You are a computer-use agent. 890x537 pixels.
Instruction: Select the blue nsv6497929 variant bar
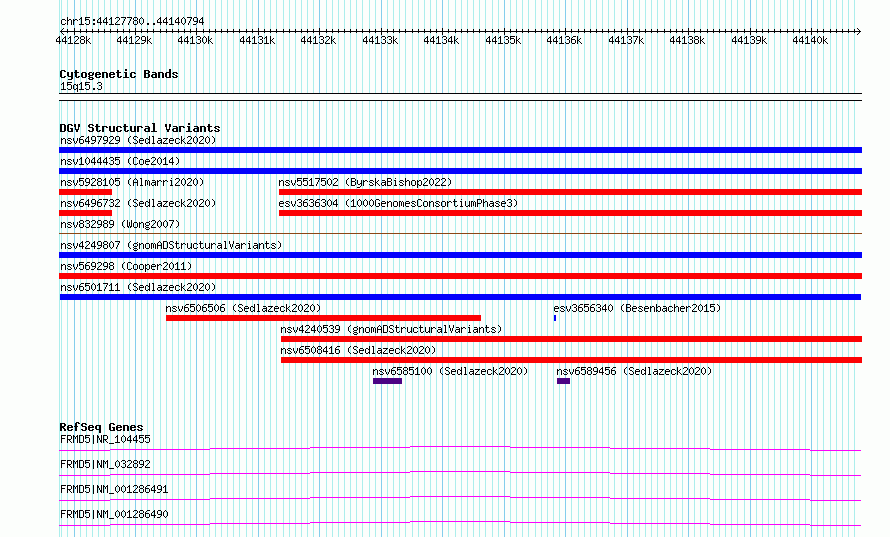(x=460, y=150)
